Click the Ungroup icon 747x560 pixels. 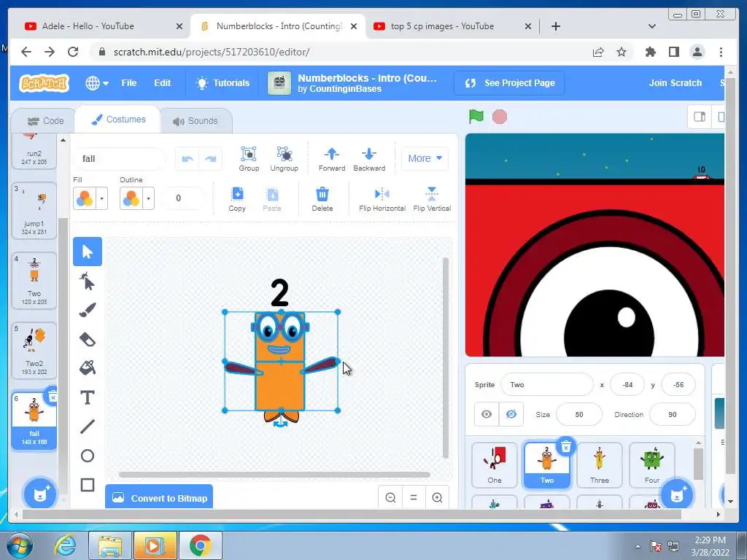284,158
